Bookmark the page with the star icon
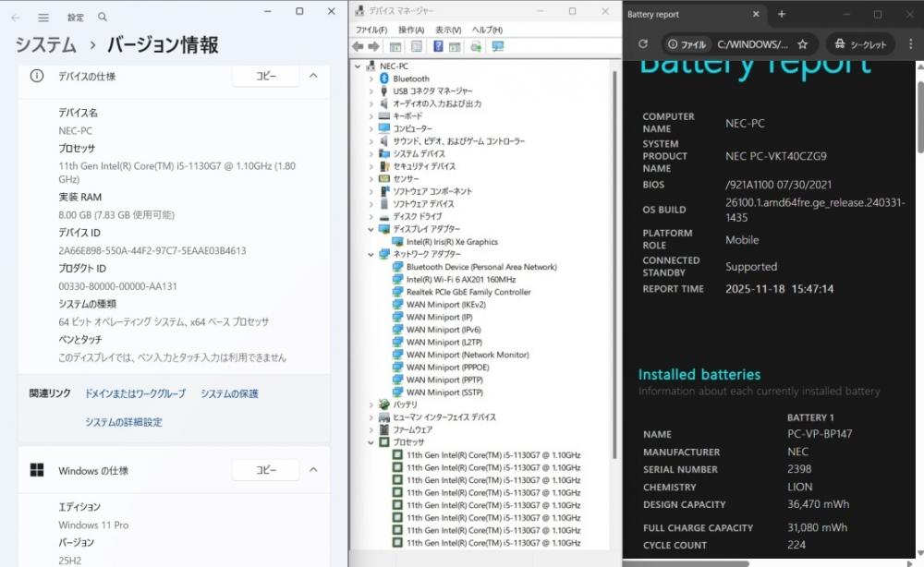 click(x=802, y=44)
